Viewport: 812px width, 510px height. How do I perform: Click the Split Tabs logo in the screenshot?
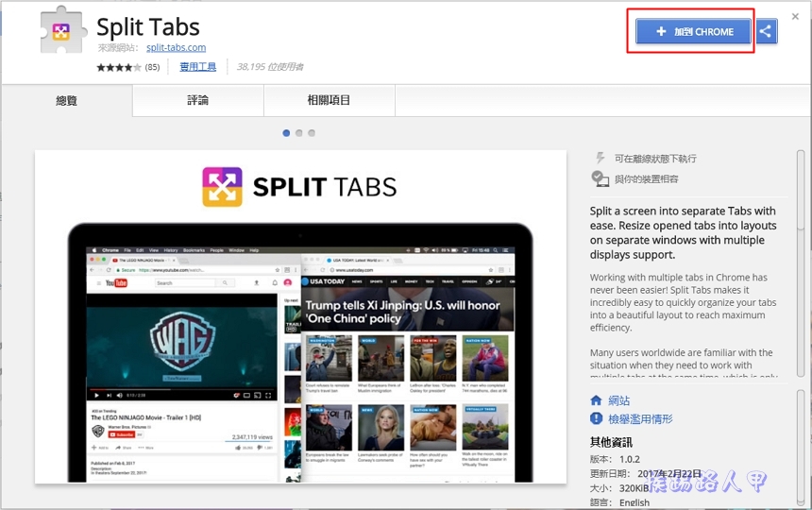click(222, 187)
